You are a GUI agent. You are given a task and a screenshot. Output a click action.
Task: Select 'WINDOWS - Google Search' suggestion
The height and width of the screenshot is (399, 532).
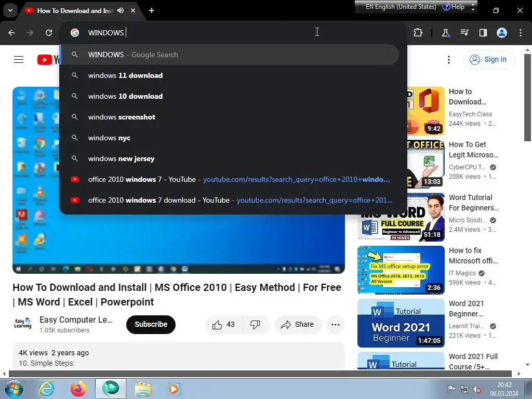click(x=229, y=55)
